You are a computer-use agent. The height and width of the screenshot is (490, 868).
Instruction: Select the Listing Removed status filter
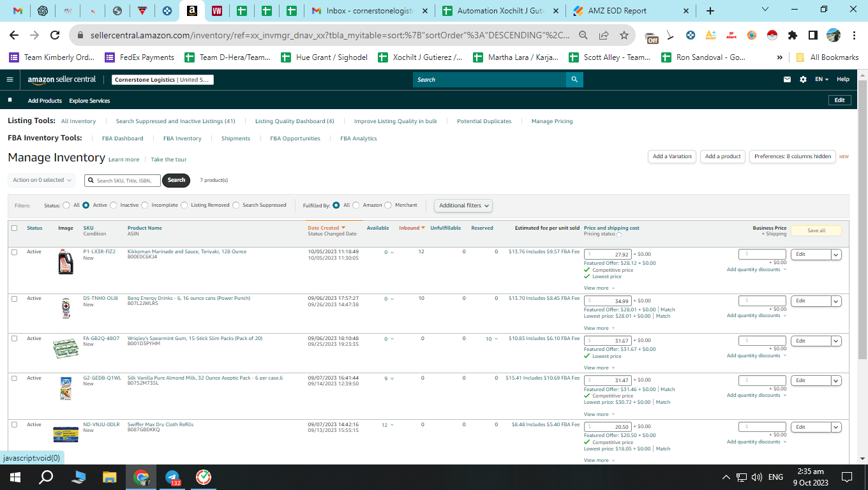point(184,205)
